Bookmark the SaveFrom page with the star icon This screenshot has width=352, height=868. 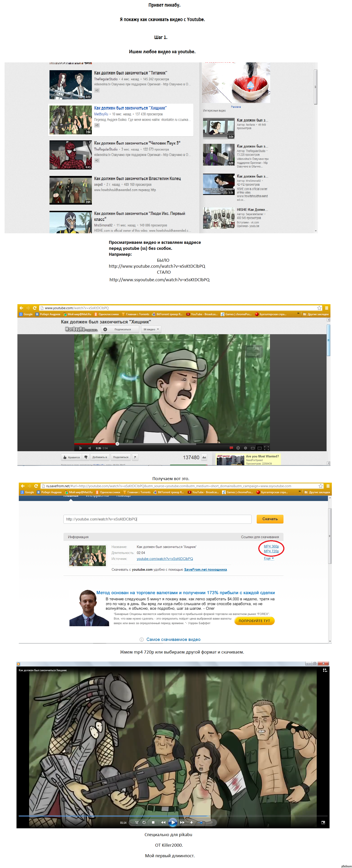321,486
